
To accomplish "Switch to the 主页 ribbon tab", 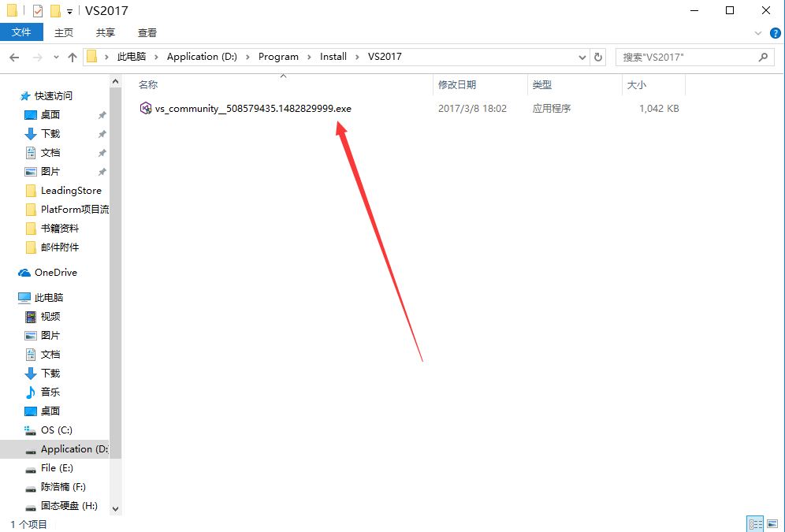I will [x=64, y=32].
